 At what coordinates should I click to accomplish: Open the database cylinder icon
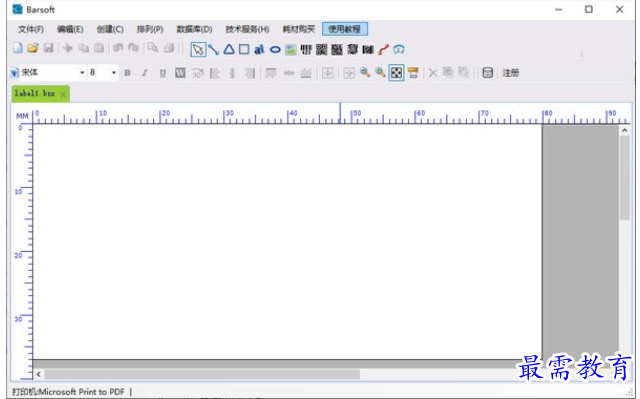click(x=487, y=73)
